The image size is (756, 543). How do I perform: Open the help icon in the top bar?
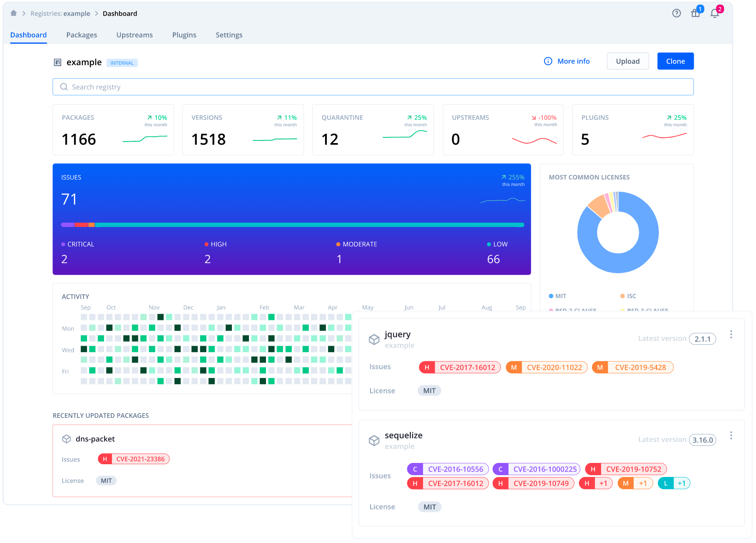[x=676, y=13]
